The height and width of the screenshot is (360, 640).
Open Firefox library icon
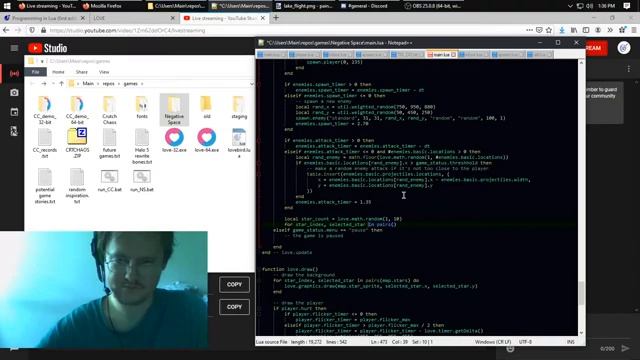tap(574, 30)
